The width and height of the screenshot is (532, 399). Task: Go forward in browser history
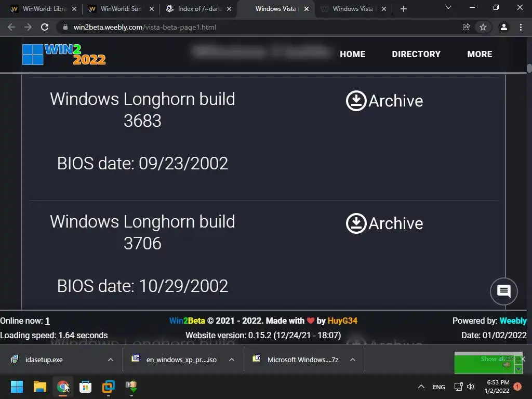tap(28, 27)
